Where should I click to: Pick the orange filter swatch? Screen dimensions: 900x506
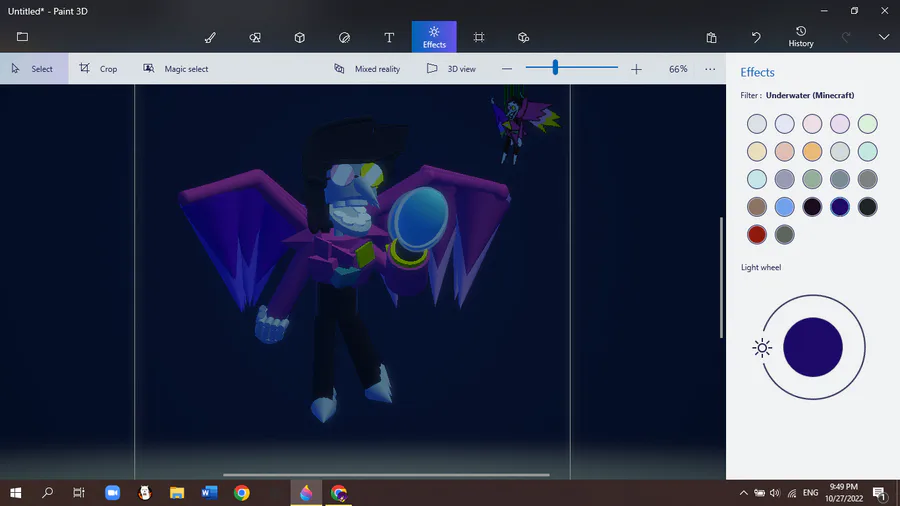(812, 151)
